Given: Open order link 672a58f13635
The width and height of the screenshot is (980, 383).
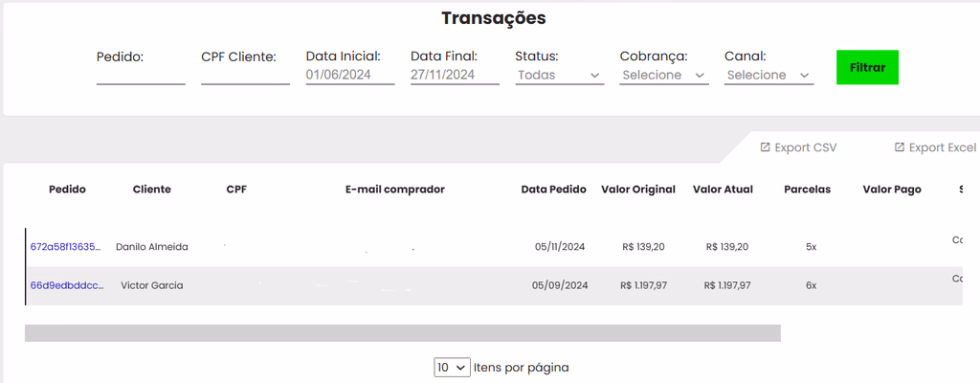Looking at the screenshot, I should [66, 247].
